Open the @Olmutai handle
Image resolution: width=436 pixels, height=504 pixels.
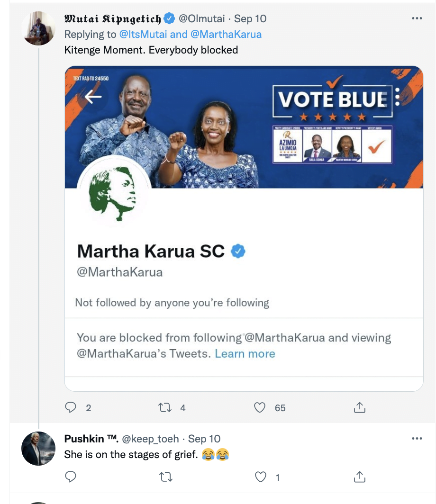click(201, 18)
